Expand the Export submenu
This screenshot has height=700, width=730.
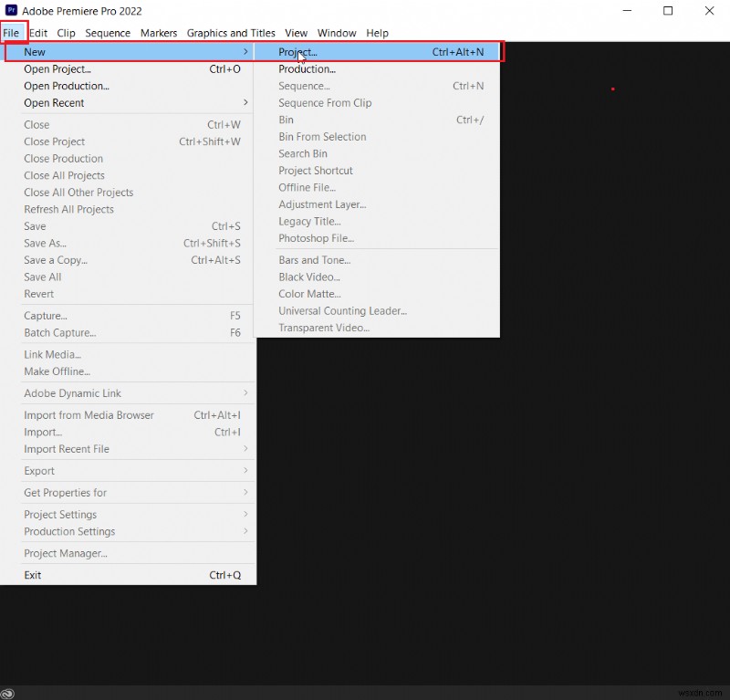pyautogui.click(x=129, y=471)
